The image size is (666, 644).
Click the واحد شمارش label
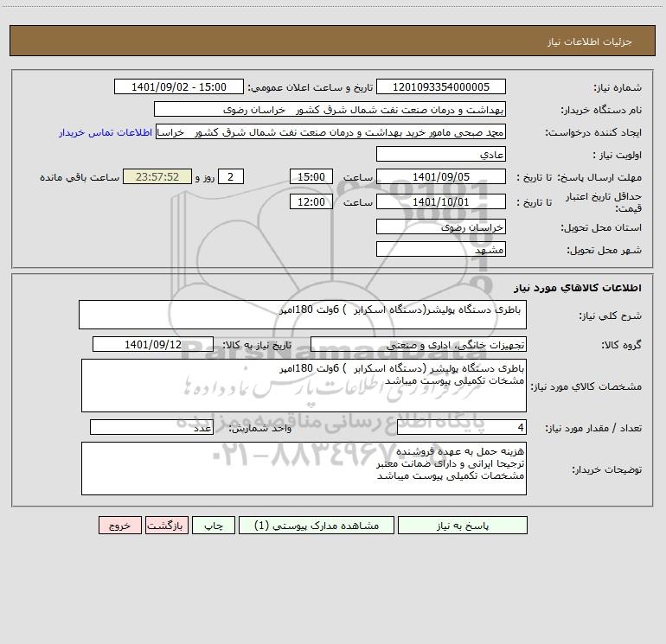(x=260, y=429)
